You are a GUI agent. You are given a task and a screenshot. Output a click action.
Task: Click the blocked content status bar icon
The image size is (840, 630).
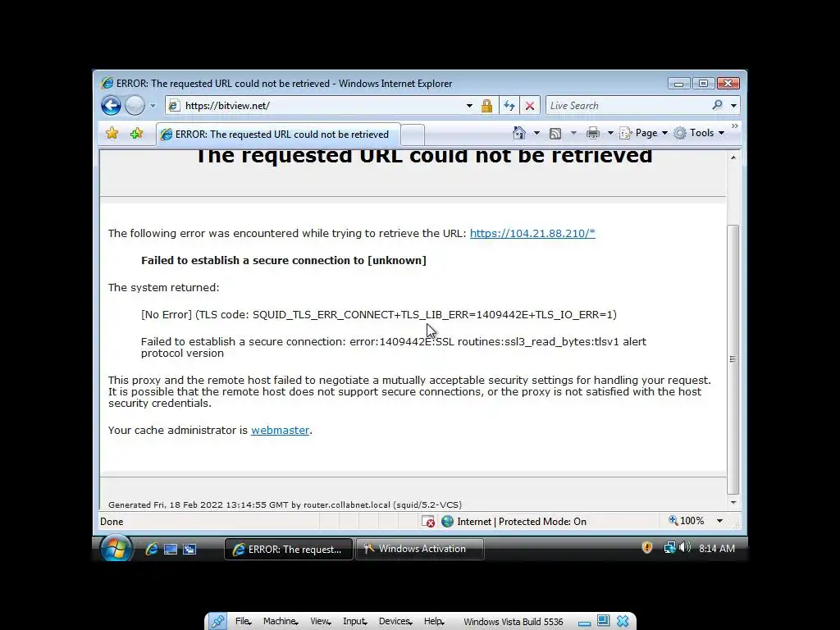[x=428, y=521]
